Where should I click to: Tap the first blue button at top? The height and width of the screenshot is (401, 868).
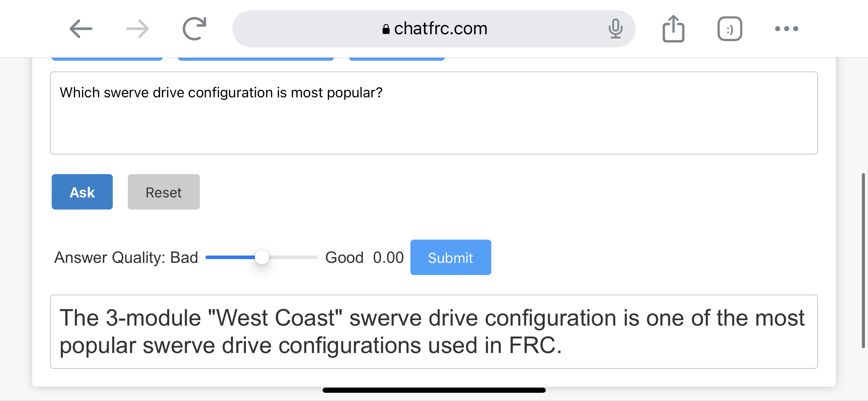coord(107,59)
